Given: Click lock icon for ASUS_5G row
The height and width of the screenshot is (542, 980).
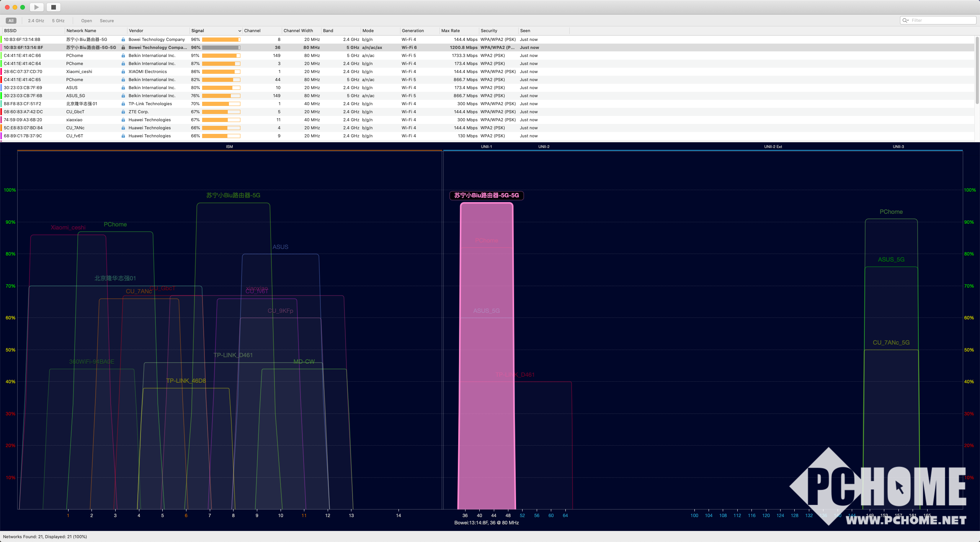Looking at the screenshot, I should point(123,96).
